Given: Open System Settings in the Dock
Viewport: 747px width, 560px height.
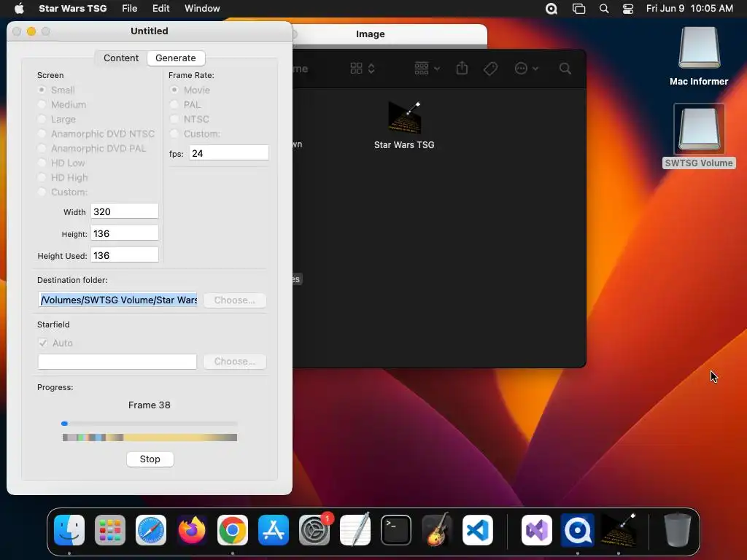Looking at the screenshot, I should tap(314, 530).
